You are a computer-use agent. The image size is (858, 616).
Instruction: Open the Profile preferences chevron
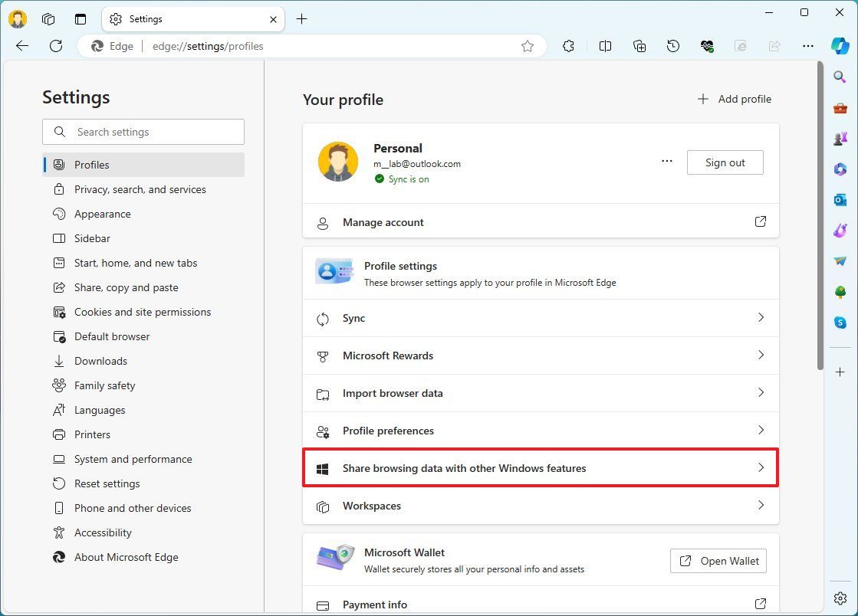[x=761, y=431]
